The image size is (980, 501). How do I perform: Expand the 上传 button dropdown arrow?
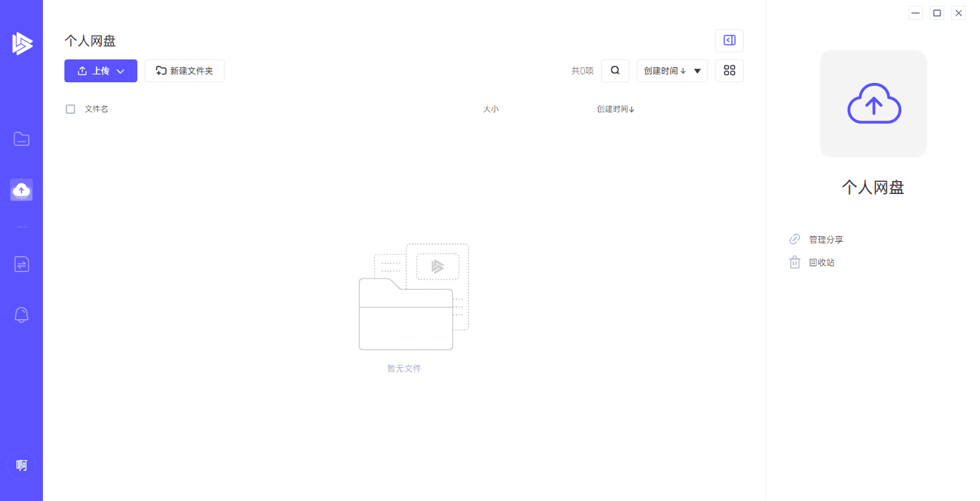coord(120,71)
